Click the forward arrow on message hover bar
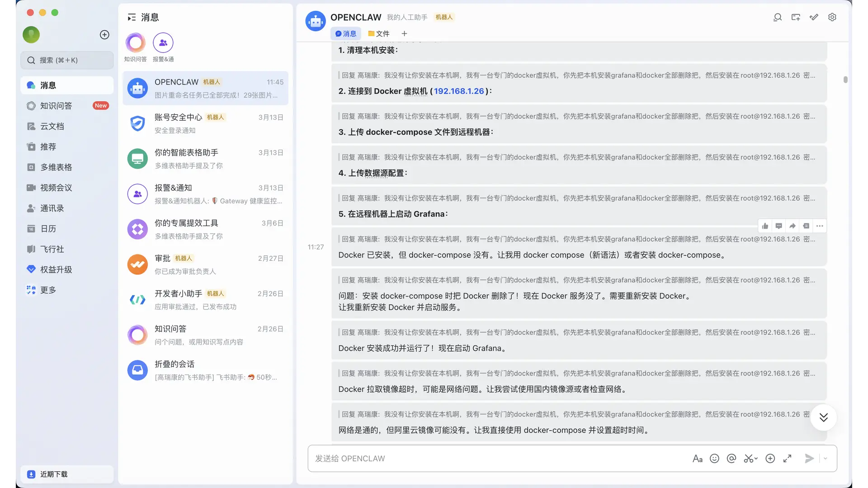Image resolution: width=868 pixels, height=488 pixels. (792, 226)
